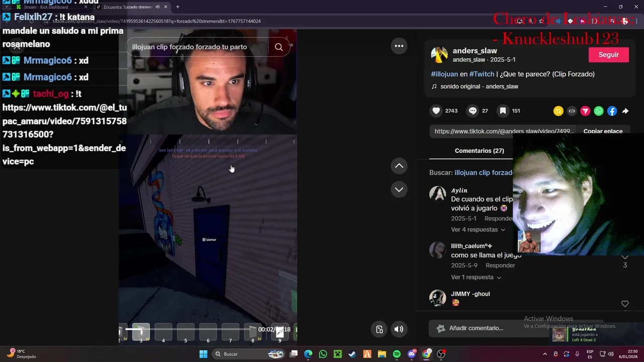
Task: Click anders_slaw username heading
Action: [x=475, y=51]
